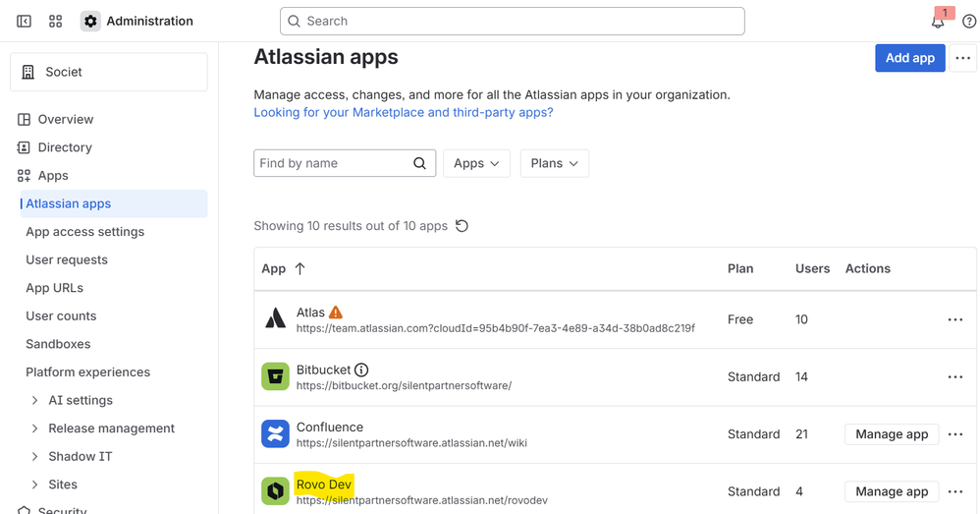Click the Bitbucket silentpartnersoftware URL
Screen dimensions: 980x514
404,386
